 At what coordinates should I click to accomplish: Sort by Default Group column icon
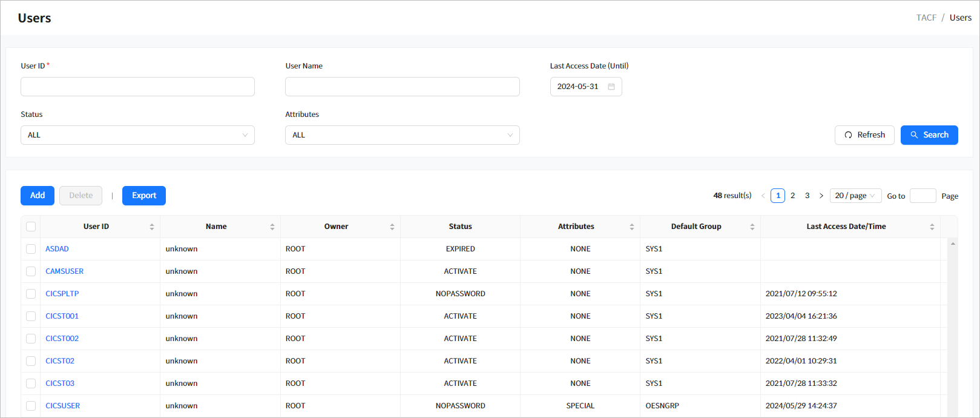pos(752,227)
